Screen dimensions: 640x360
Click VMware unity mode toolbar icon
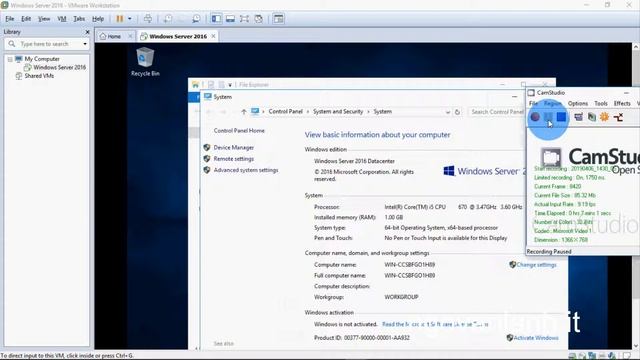[258, 19]
